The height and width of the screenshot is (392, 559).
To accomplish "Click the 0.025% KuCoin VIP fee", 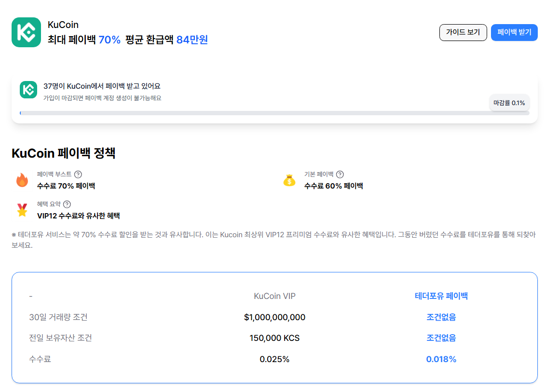I will pyautogui.click(x=274, y=359).
